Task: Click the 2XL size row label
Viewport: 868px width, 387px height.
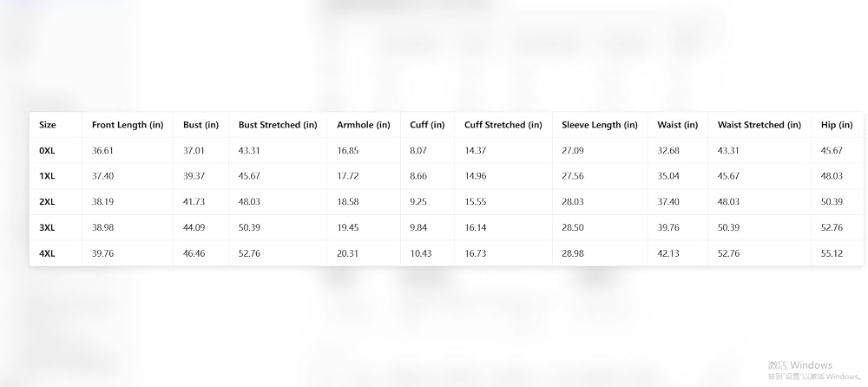Action: 47,202
